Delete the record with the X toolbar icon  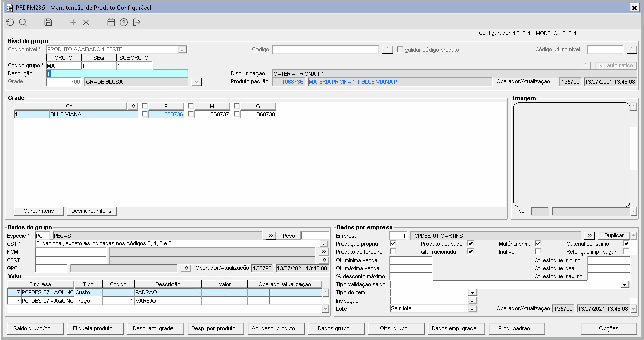pos(86,22)
